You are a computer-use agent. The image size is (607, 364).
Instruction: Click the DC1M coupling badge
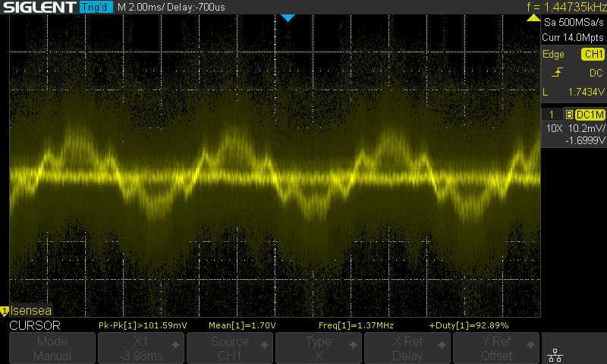tap(590, 115)
